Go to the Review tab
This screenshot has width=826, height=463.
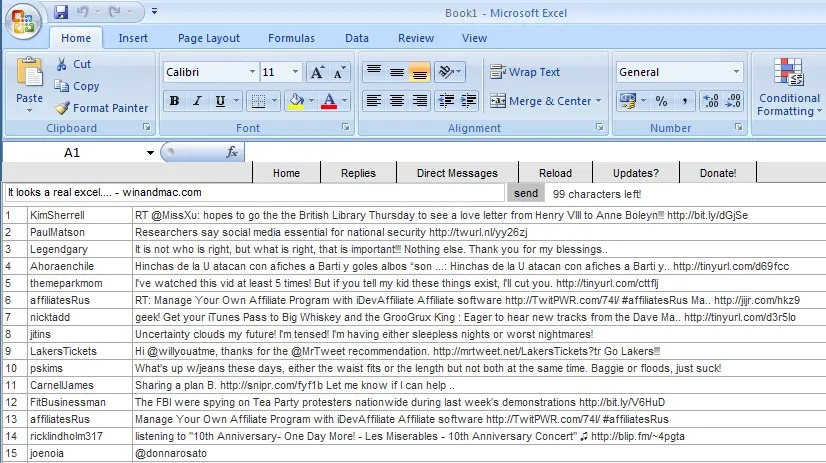tap(416, 38)
